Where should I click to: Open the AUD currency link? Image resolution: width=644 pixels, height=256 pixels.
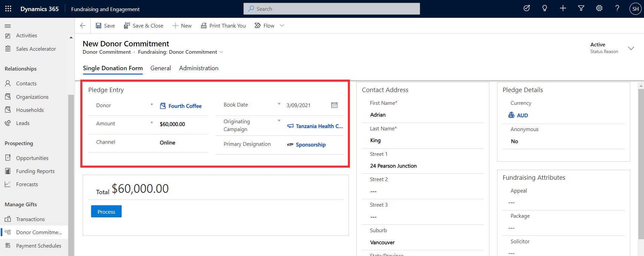pos(522,116)
